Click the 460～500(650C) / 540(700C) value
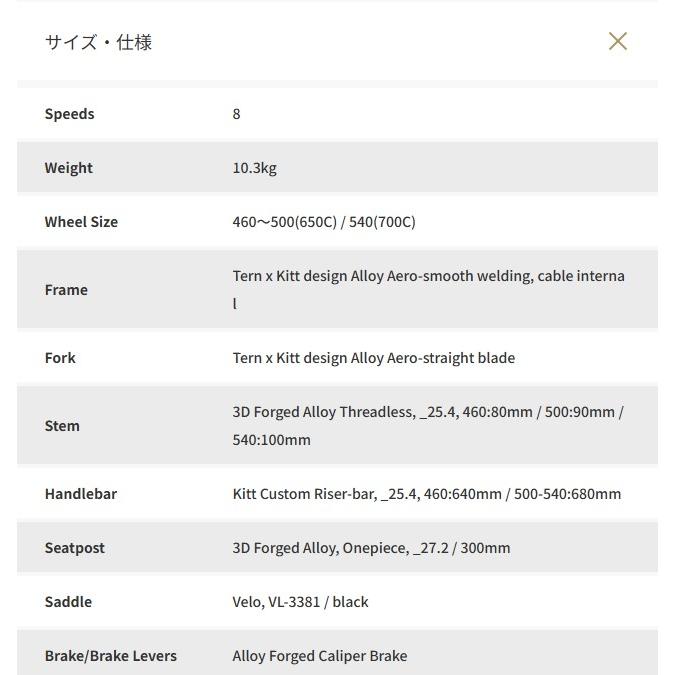Screen dimensions: 675x675 coord(323,222)
